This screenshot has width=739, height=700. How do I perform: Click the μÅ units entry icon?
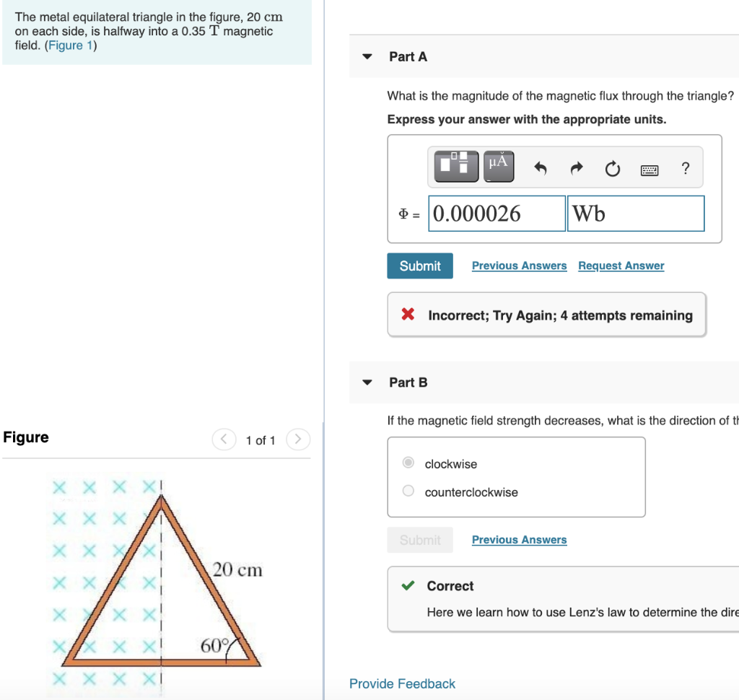click(497, 165)
